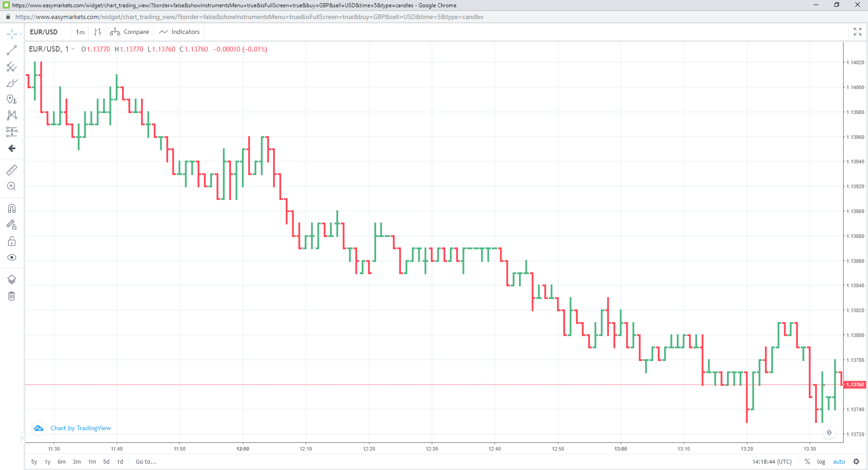The height and width of the screenshot is (470, 868).
Task: Toggle auto scale mode
Action: coord(839,462)
